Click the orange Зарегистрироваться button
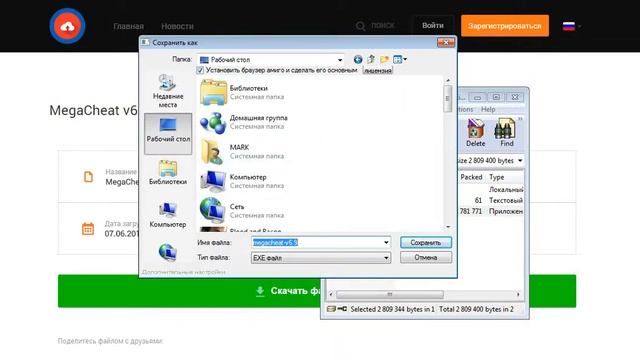The width and height of the screenshot is (640, 360). pyautogui.click(x=504, y=26)
